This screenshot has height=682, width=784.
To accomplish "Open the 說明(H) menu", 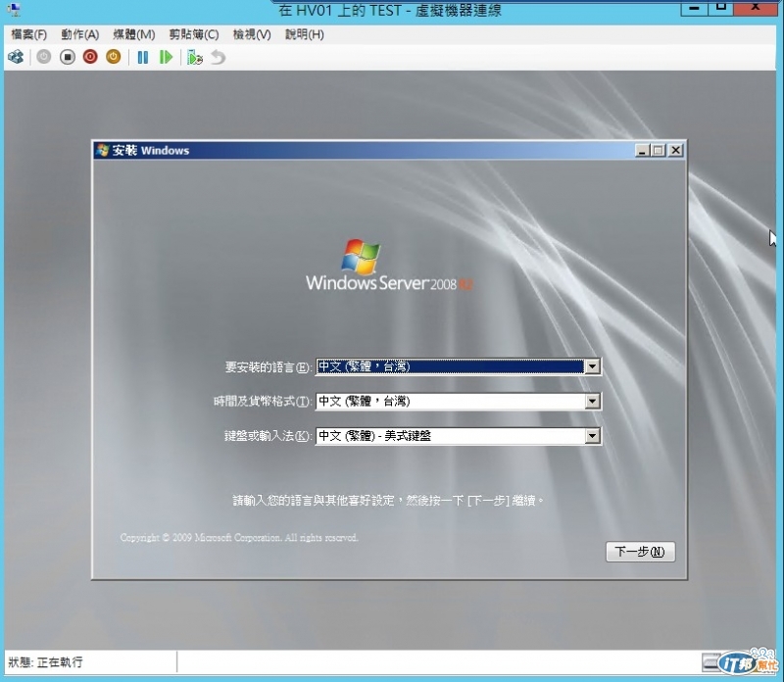I will pos(305,34).
